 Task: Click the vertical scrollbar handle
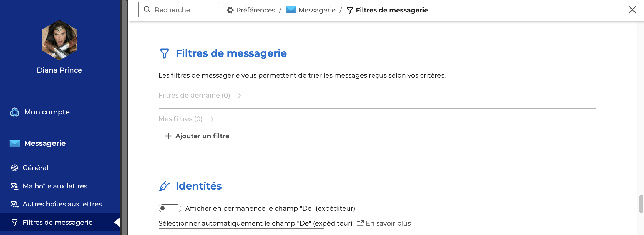coord(641,204)
